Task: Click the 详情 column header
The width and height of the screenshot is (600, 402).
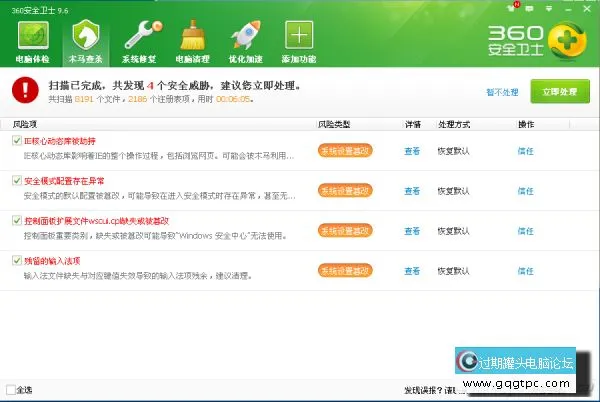Action: (x=413, y=124)
